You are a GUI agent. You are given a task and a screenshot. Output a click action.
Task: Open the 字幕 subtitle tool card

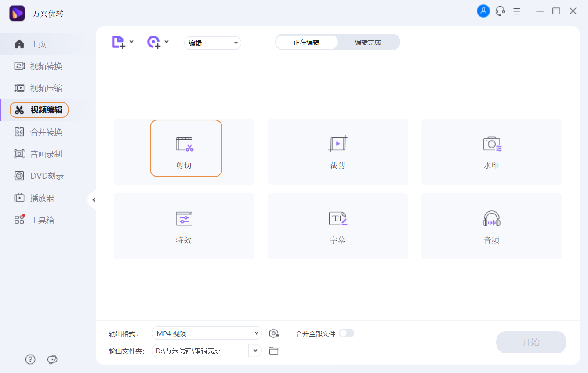pos(338,226)
